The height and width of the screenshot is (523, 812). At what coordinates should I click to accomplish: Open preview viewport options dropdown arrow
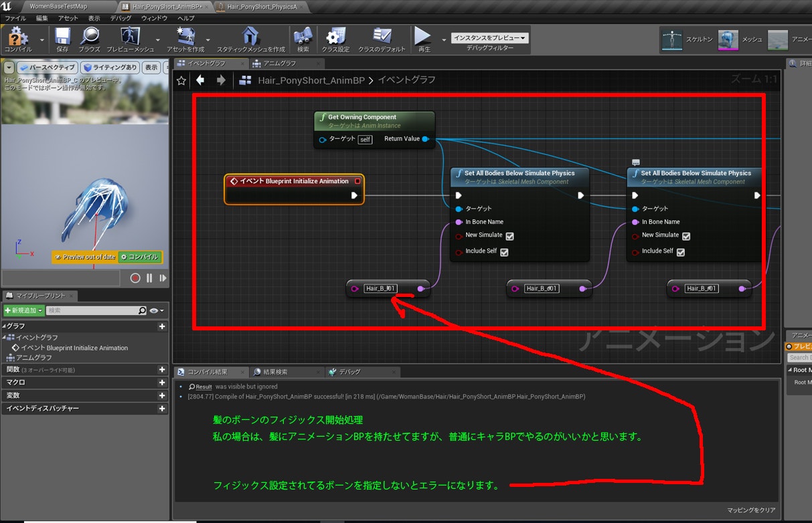point(9,68)
